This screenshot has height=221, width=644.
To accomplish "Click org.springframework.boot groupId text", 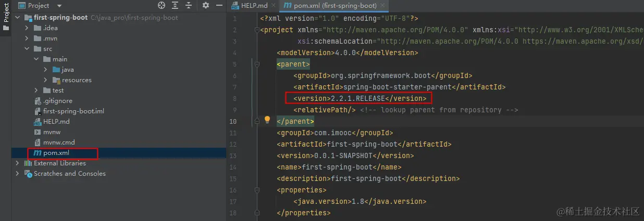I will click(381, 75).
